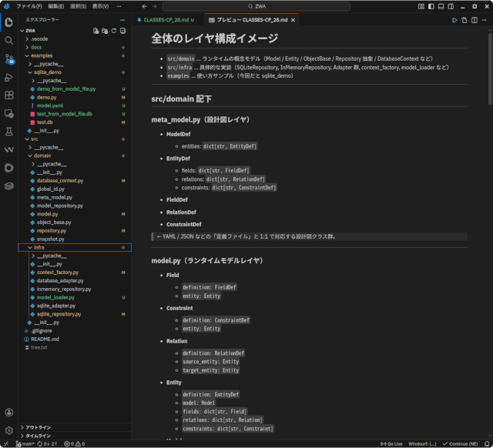The height and width of the screenshot is (448, 493).
Task: Open the ファイル(F) menu
Action: [x=29, y=5]
